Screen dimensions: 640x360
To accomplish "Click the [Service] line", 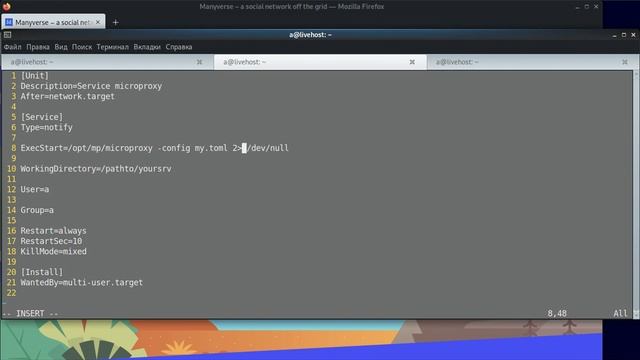I will (42, 117).
